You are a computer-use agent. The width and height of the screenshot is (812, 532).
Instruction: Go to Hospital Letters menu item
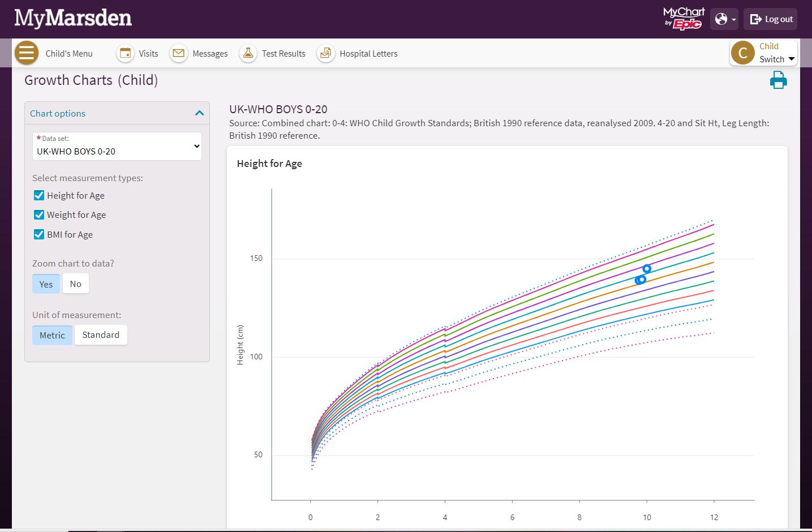[368, 54]
